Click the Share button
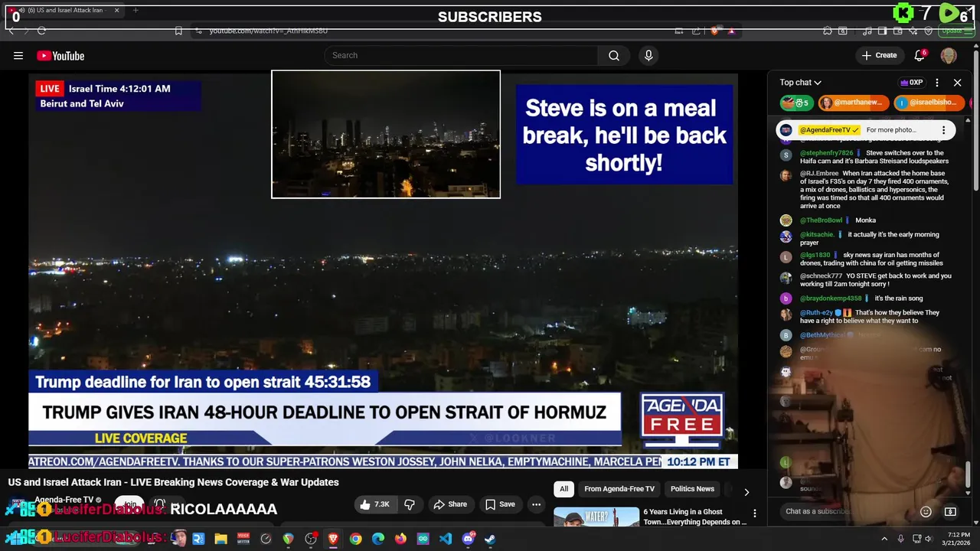 click(x=450, y=504)
